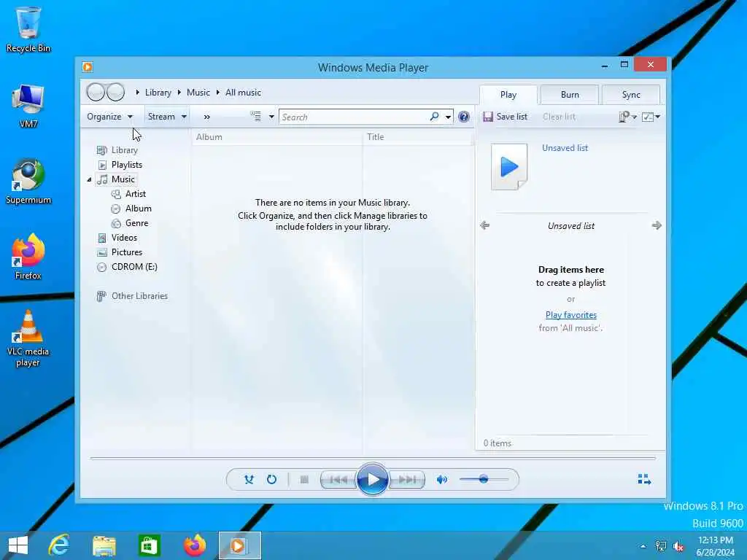Screen dimensions: 747x560
Task: Open the Help question mark icon
Action: (x=463, y=117)
